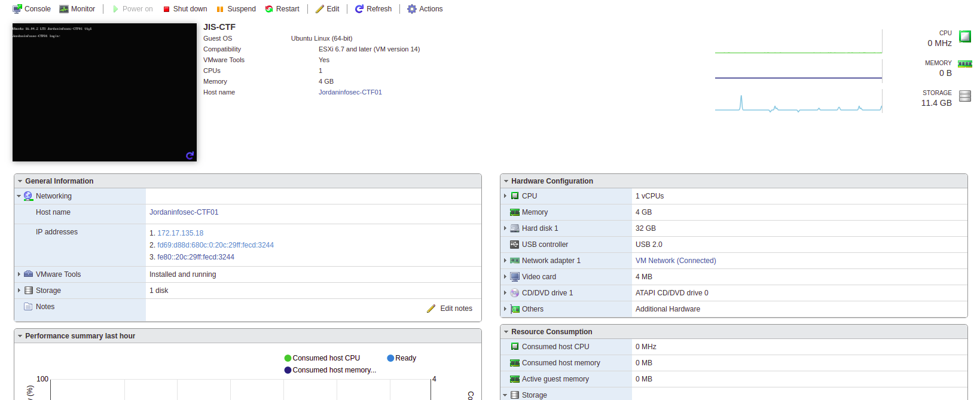Open the Monitor view
The width and height of the screenshot is (980, 400).
coord(77,9)
